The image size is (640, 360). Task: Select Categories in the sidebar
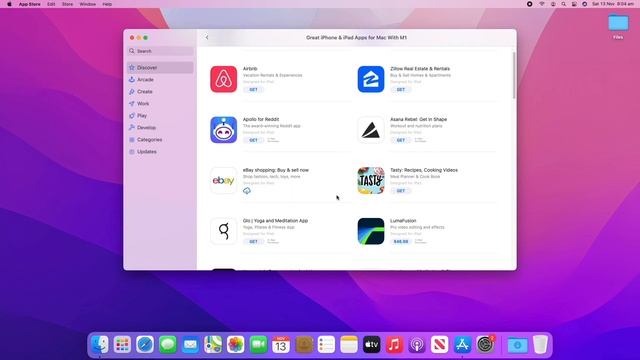[160, 140]
